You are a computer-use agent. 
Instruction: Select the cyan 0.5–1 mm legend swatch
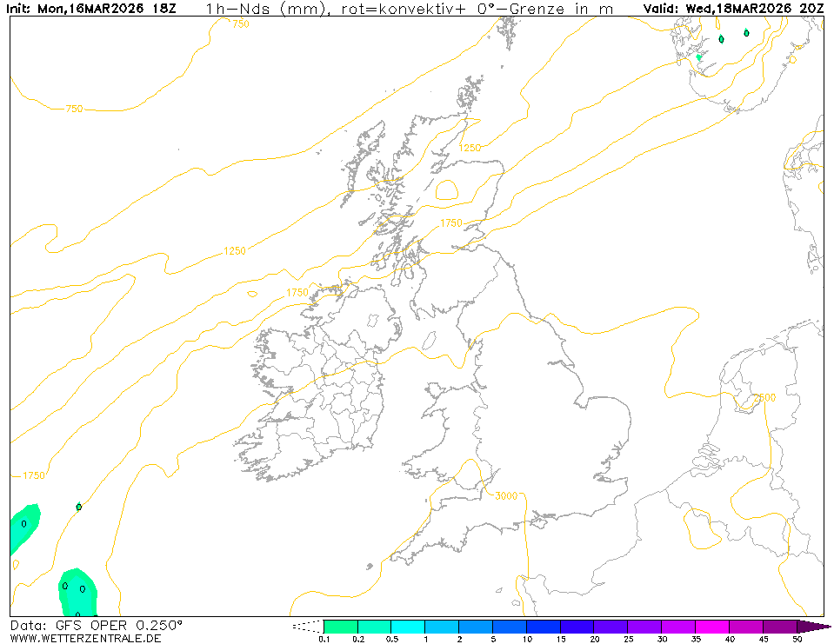click(408, 626)
